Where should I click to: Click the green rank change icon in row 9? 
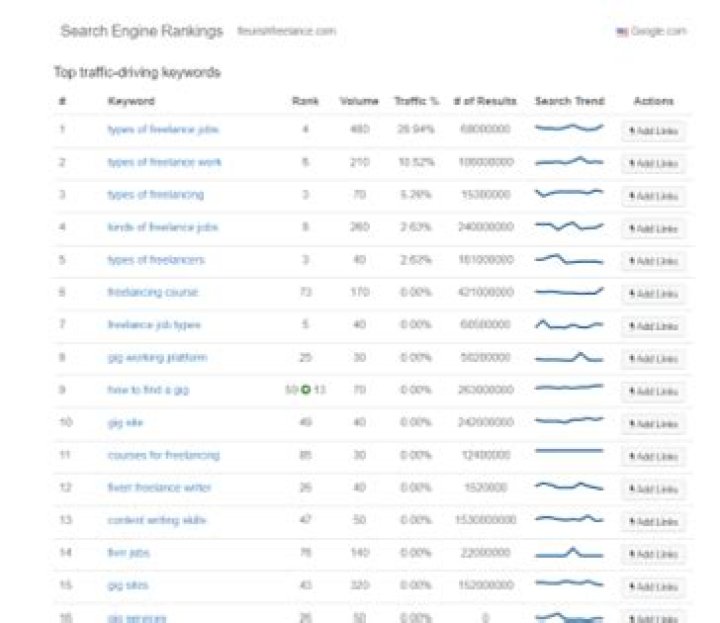click(306, 390)
